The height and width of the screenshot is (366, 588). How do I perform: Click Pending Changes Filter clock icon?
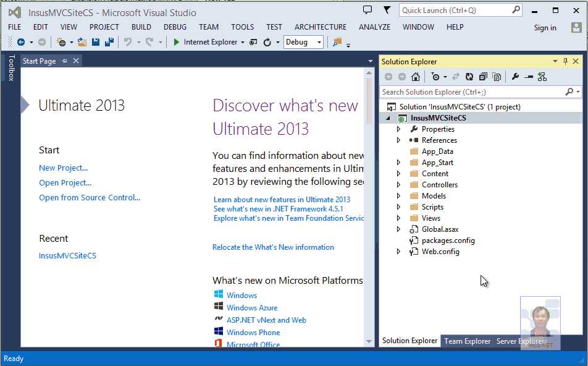(435, 77)
